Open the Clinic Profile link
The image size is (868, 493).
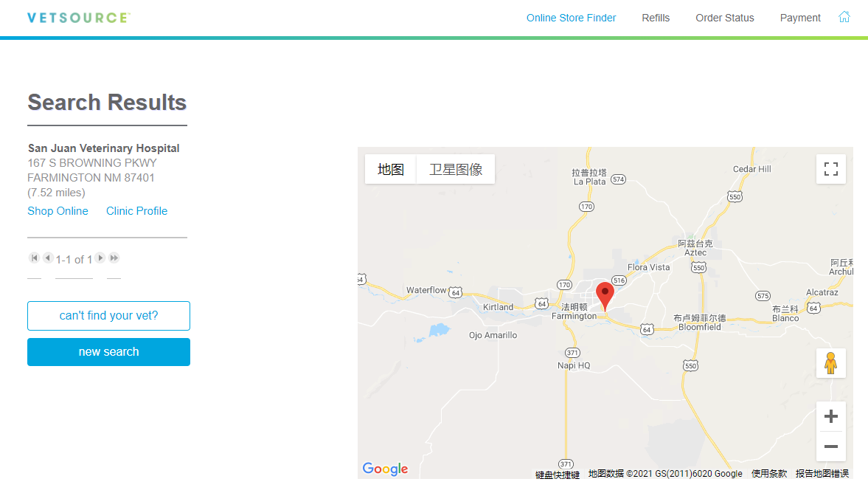click(136, 211)
